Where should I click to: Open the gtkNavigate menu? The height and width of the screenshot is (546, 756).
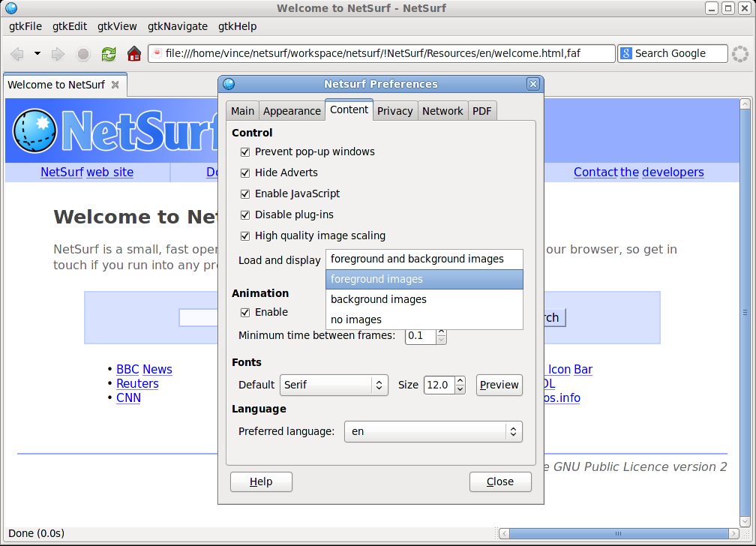point(178,26)
